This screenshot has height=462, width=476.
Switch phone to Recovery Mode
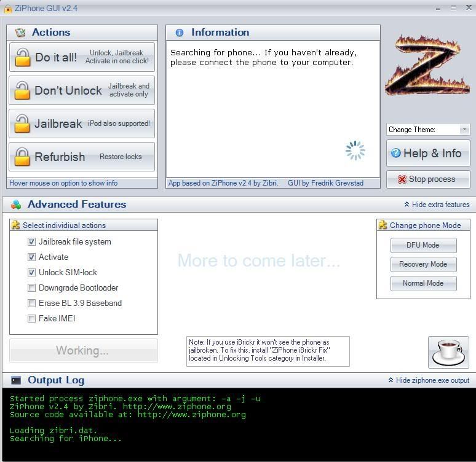point(423,264)
